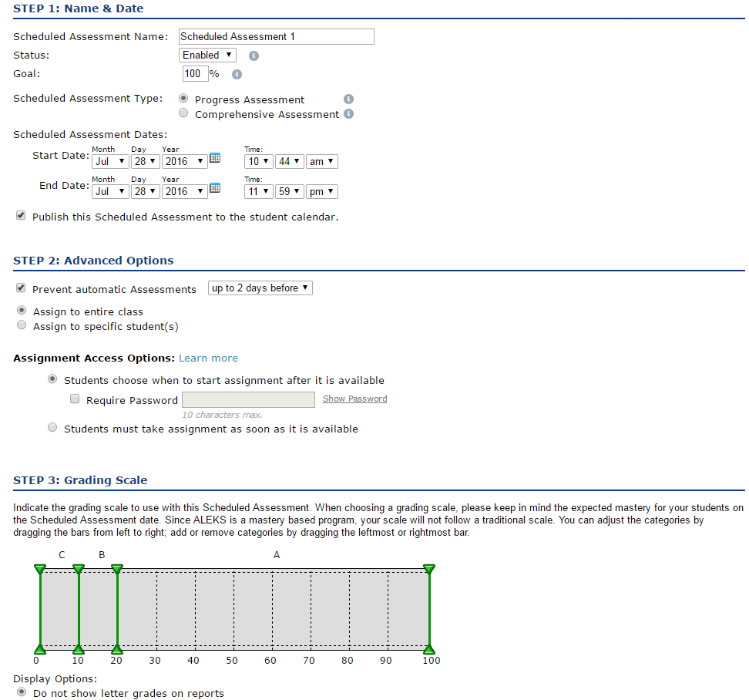Click the grade label B above scale
Screen dimensions: 749x700
102,555
